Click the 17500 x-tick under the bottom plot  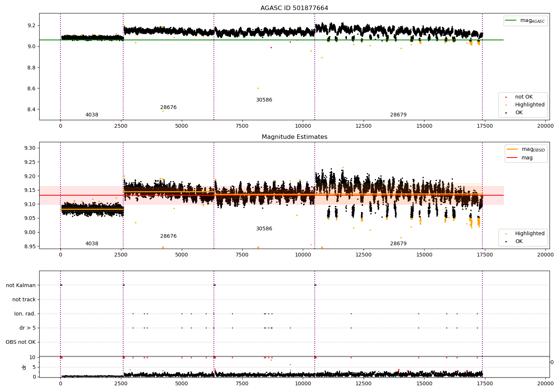[485, 383]
